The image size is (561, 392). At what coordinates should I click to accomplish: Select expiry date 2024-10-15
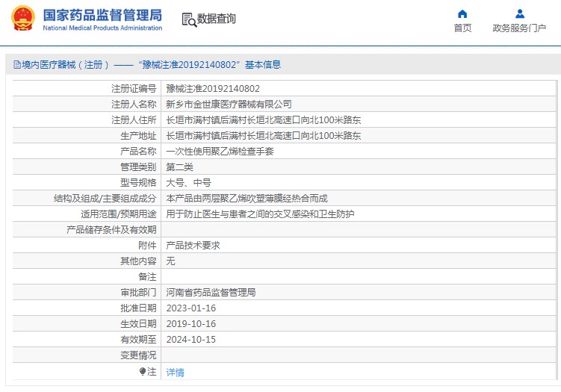pyautogui.click(x=191, y=340)
